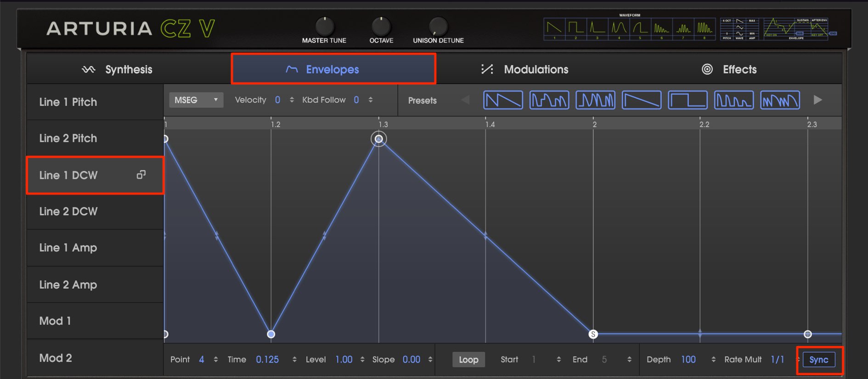Toggle the Loop button
The height and width of the screenshot is (379, 868).
[x=468, y=360]
